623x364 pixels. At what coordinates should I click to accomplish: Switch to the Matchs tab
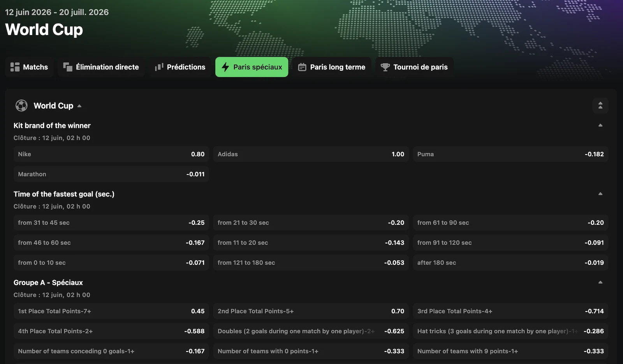click(29, 67)
